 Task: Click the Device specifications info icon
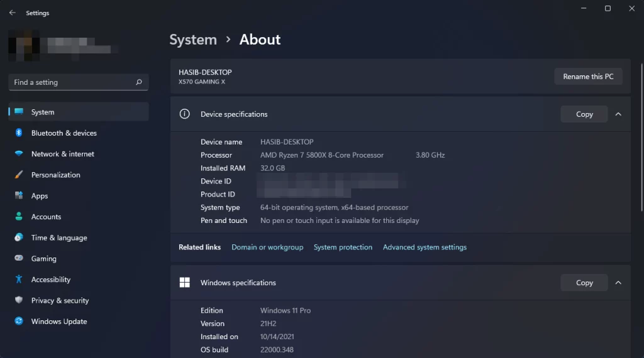coord(185,114)
